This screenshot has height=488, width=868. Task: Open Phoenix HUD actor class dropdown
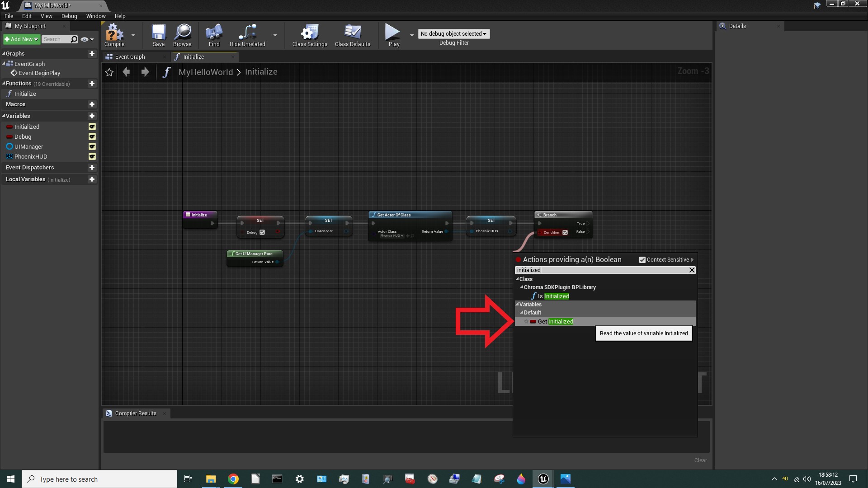(392, 236)
